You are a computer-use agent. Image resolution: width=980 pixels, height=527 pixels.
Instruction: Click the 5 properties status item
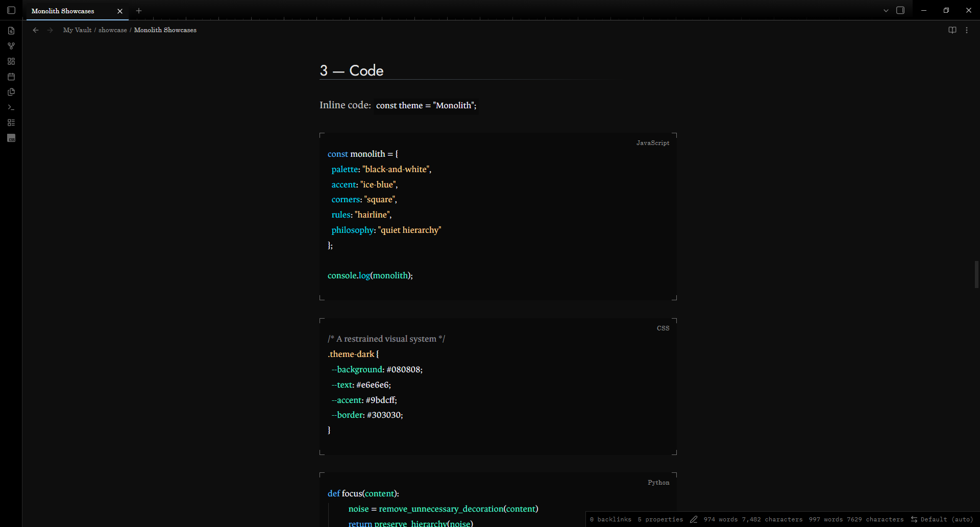[660, 519]
